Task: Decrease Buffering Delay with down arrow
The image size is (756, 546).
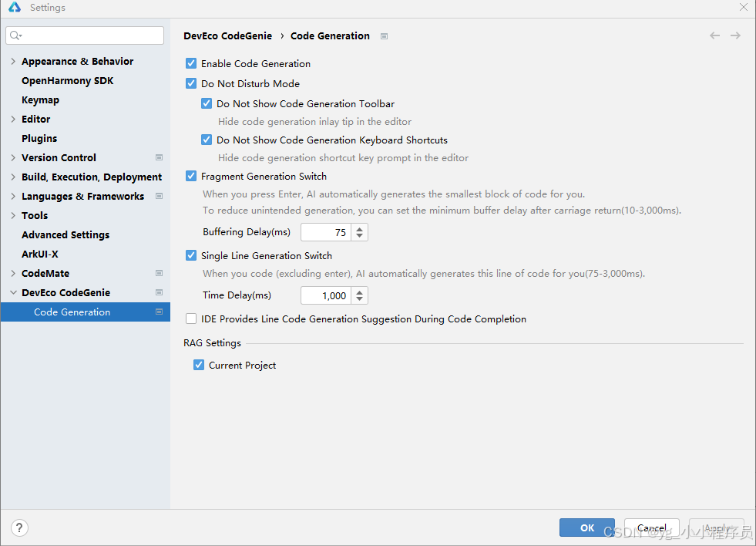Action: pos(360,236)
